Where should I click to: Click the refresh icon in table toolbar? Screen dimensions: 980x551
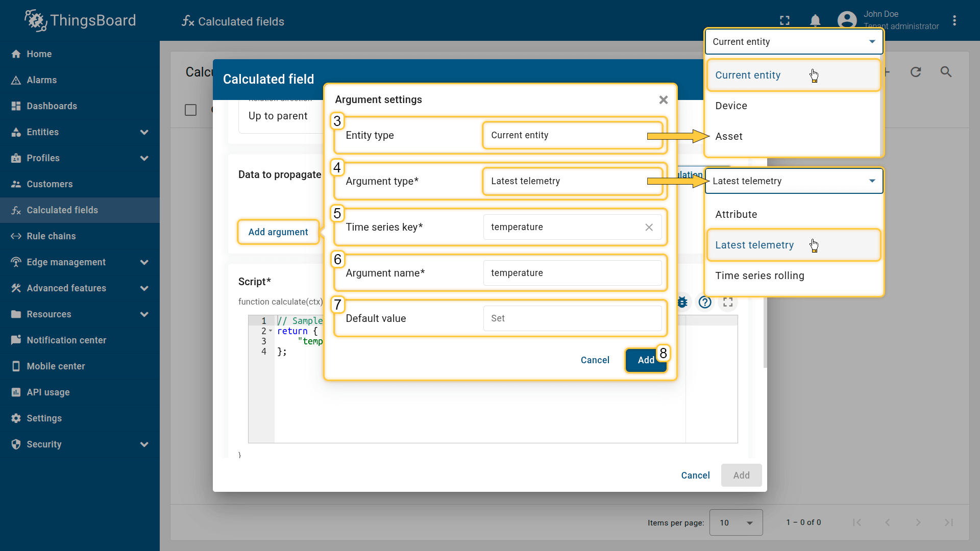(x=916, y=72)
